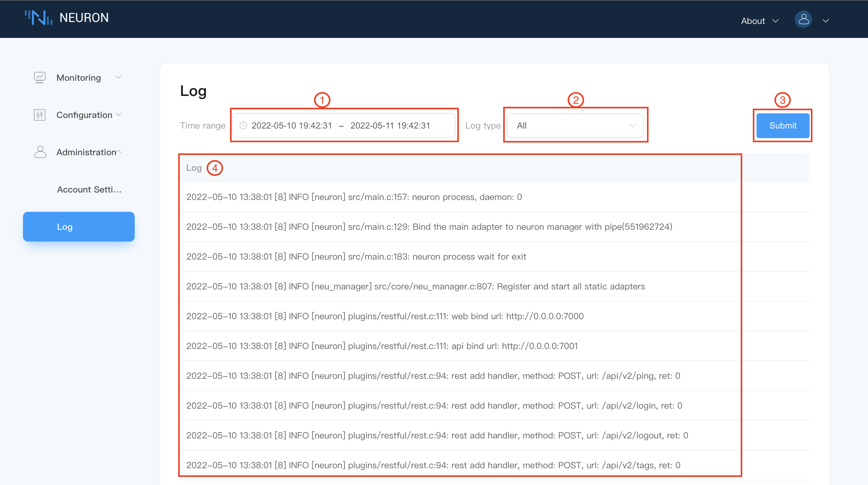868x485 pixels.
Task: Click the Monitoring chart icon
Action: pos(40,78)
